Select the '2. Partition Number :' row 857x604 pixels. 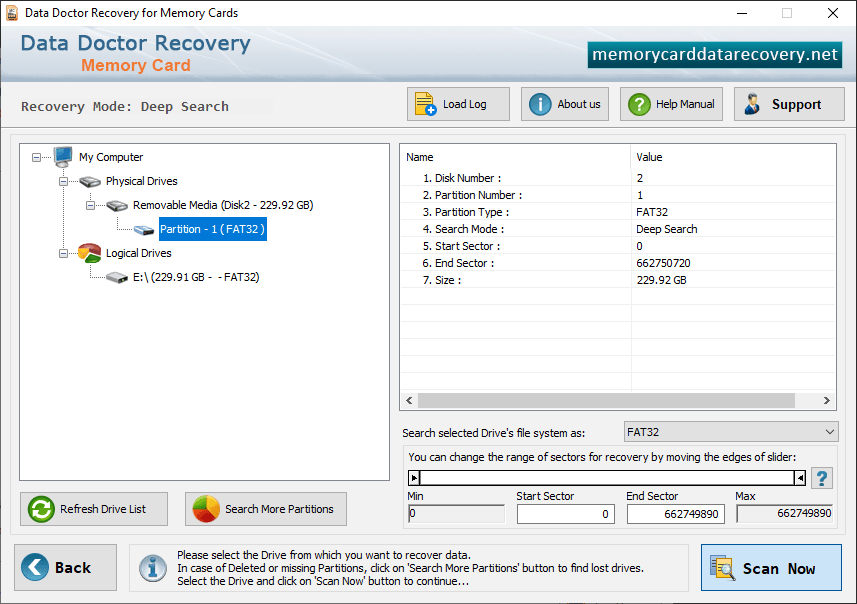click(x=618, y=195)
